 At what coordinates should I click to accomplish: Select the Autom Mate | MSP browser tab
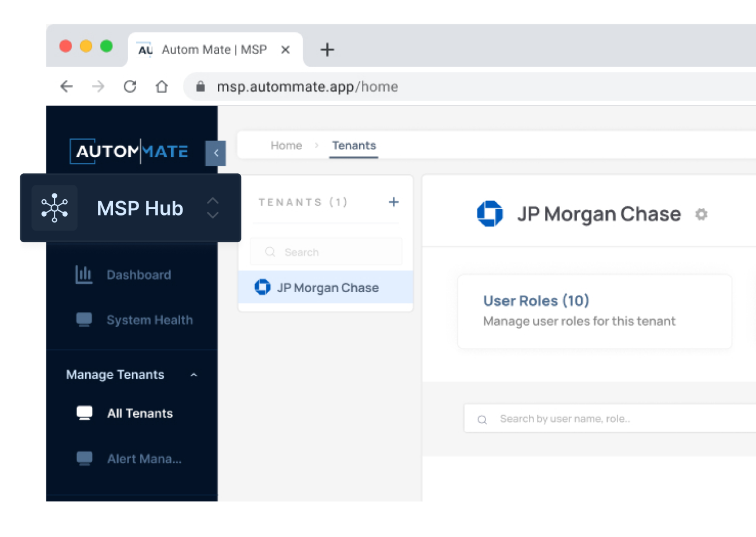(x=215, y=50)
